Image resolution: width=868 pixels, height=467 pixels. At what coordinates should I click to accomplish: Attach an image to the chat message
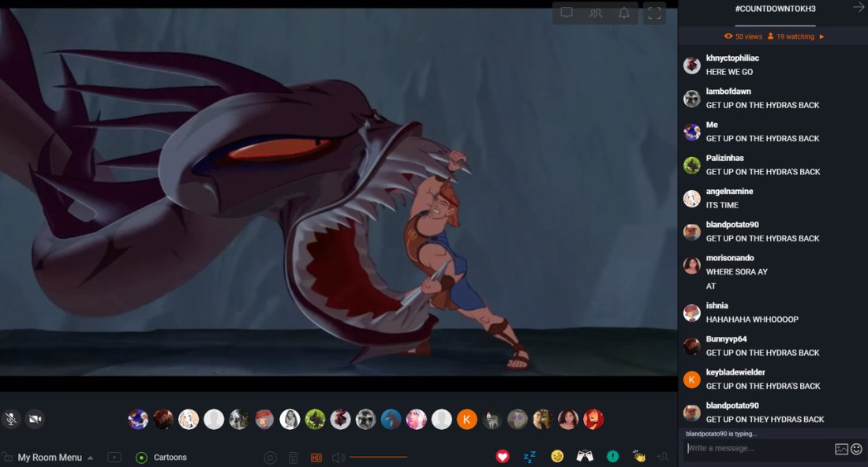coord(841,449)
